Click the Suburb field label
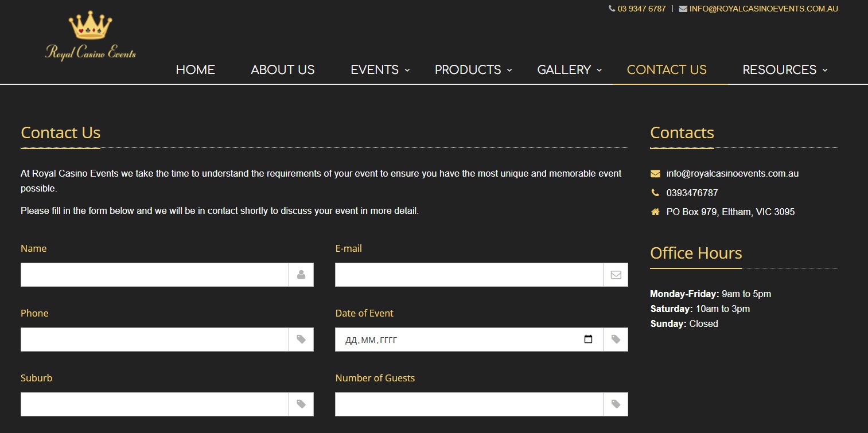The image size is (868, 433). point(37,378)
